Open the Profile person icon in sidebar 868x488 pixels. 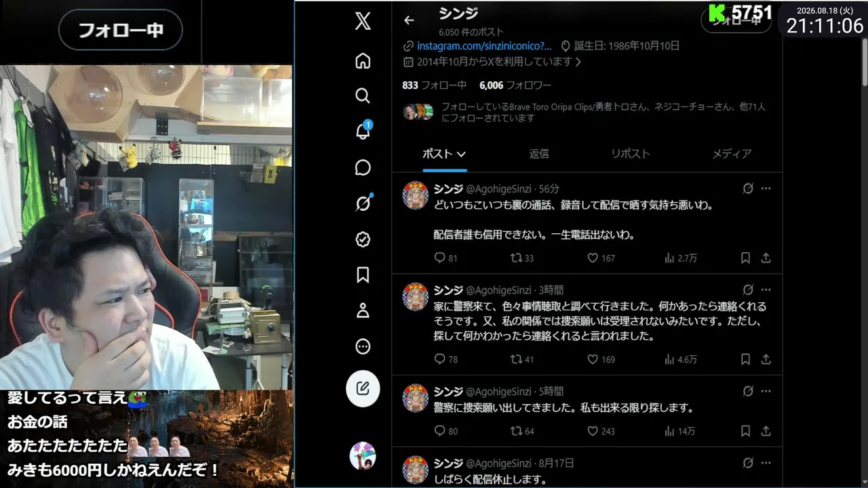(x=363, y=310)
